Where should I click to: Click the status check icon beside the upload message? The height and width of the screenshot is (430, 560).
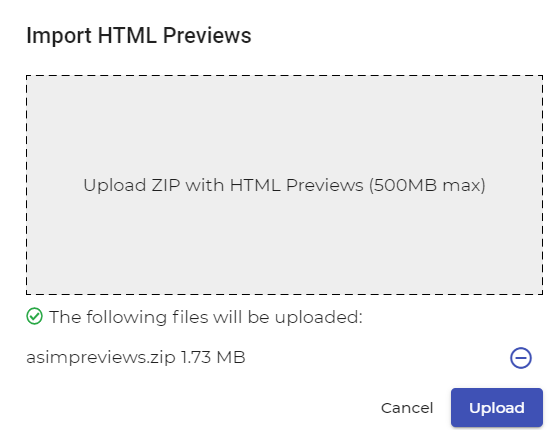(34, 316)
